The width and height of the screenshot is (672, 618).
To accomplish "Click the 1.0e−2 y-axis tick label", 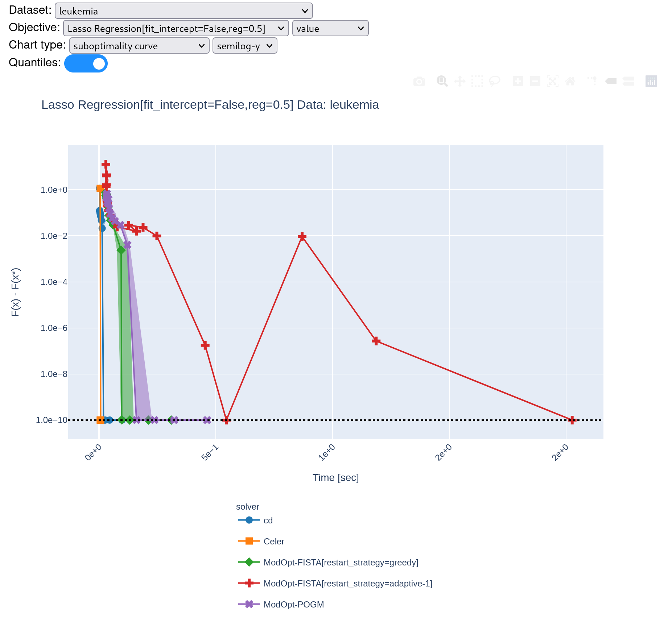I will click(x=54, y=236).
